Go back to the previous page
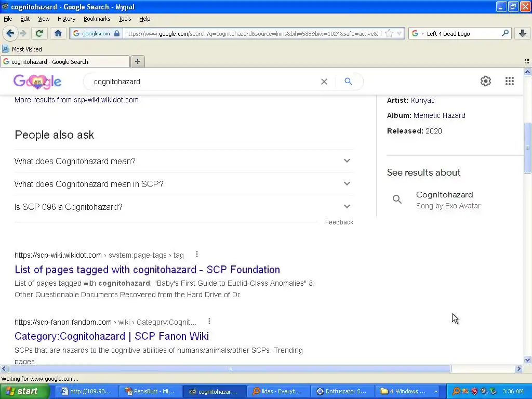The height and width of the screenshot is (399, 532). click(x=10, y=33)
